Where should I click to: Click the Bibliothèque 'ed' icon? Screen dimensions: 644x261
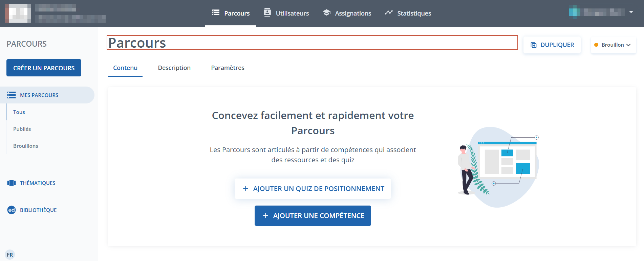[x=12, y=210]
